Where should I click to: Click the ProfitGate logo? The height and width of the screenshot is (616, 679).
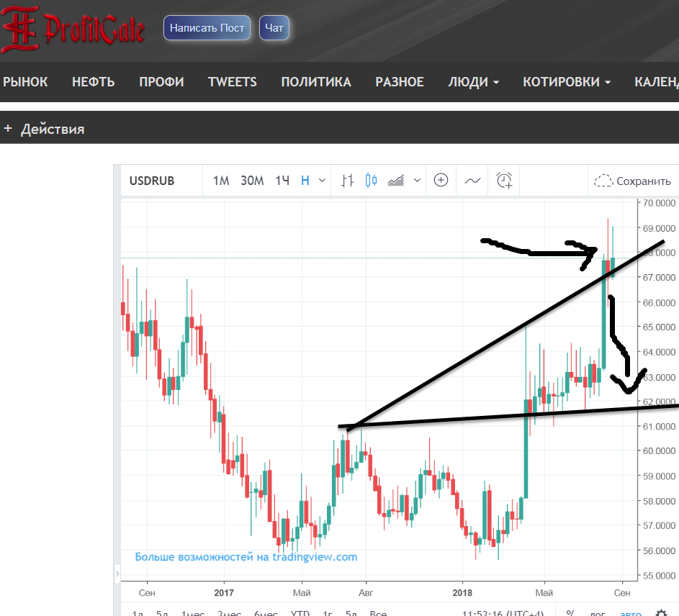(x=73, y=30)
